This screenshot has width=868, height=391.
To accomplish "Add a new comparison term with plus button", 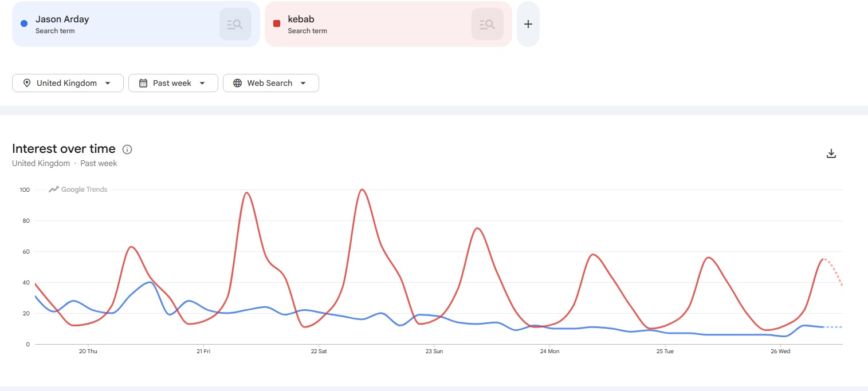I will click(x=528, y=24).
